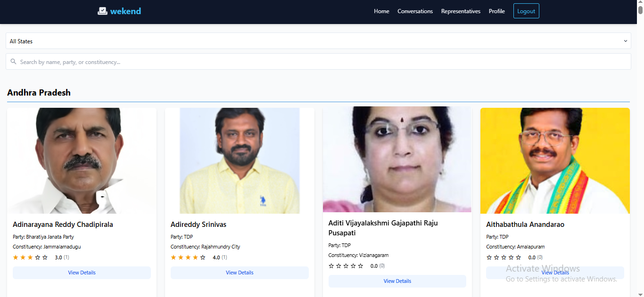Click the wekend brand name

125,11
